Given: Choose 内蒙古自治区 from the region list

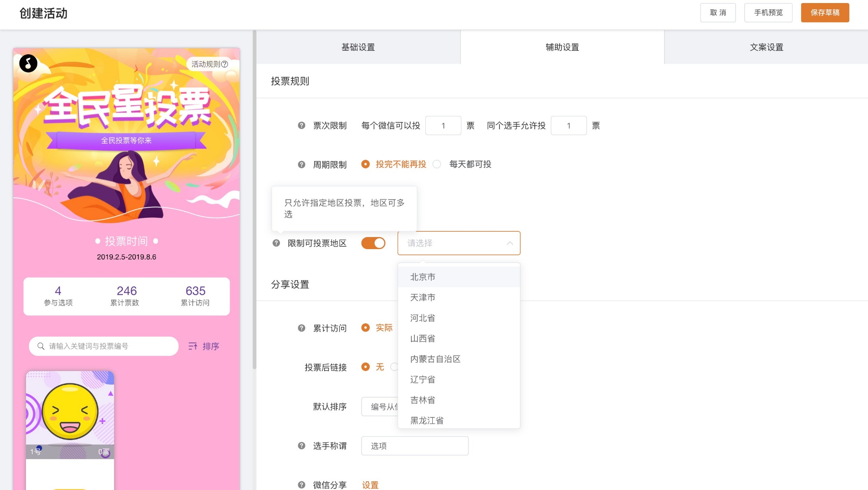Looking at the screenshot, I should point(435,359).
